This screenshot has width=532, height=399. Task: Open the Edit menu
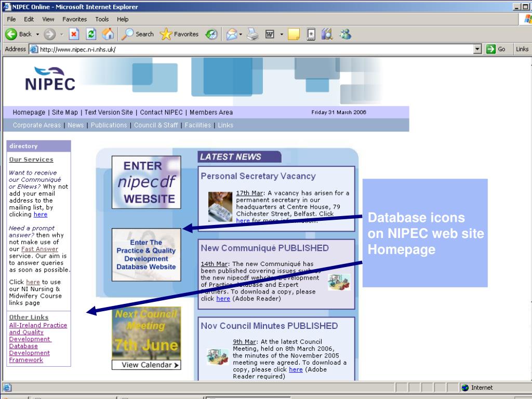[29, 19]
